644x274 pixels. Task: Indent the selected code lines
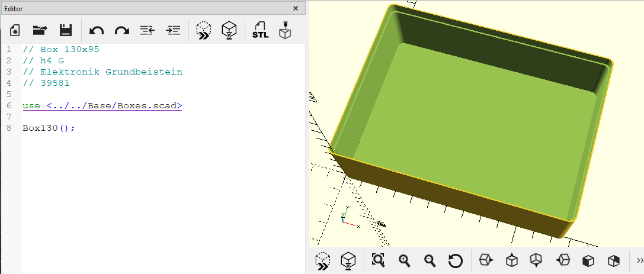click(173, 30)
